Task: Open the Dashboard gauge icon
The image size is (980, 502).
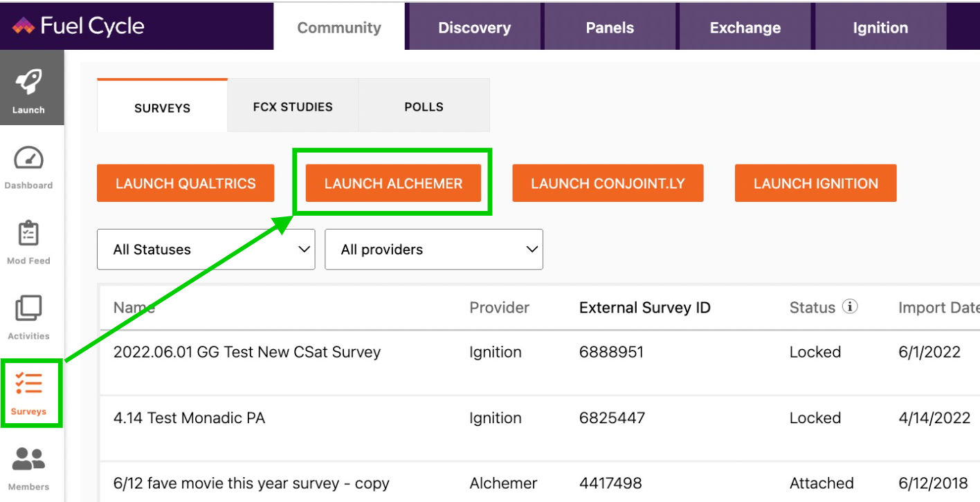Action: coord(28,158)
